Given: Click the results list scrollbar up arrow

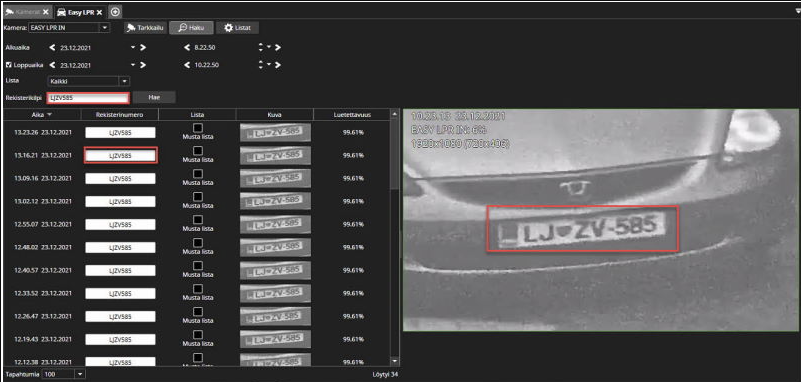Looking at the screenshot, I should point(394,114).
